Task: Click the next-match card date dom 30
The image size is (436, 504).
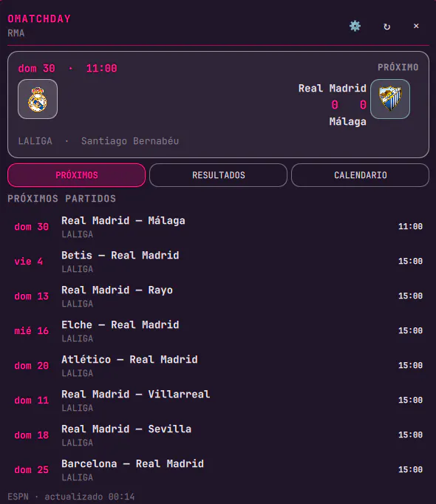Action: point(36,68)
